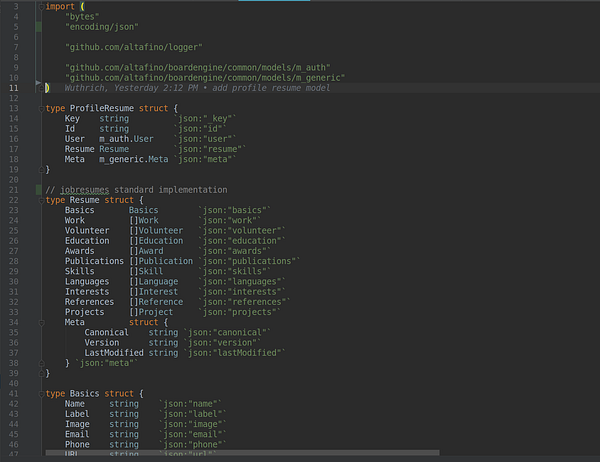Click the green change marker on line 21
Viewport: 600px width, 462px height.
tap(38, 189)
